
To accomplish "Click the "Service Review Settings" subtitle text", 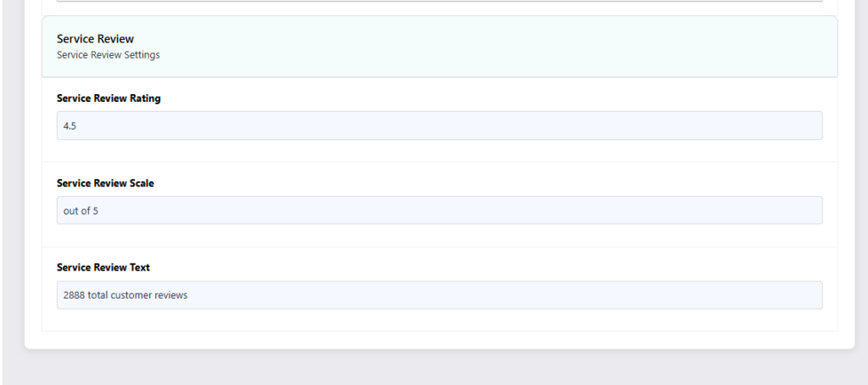I will point(108,55).
